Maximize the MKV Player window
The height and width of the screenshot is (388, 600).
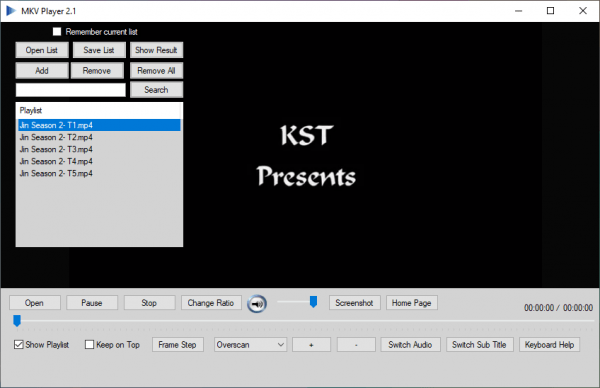pos(550,11)
